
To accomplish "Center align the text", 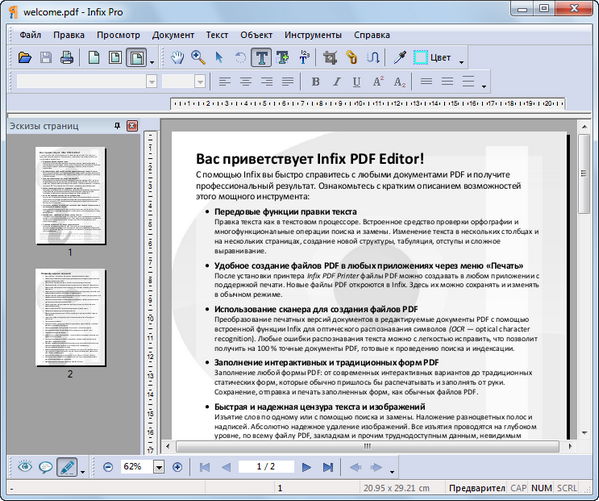I will coord(246,81).
